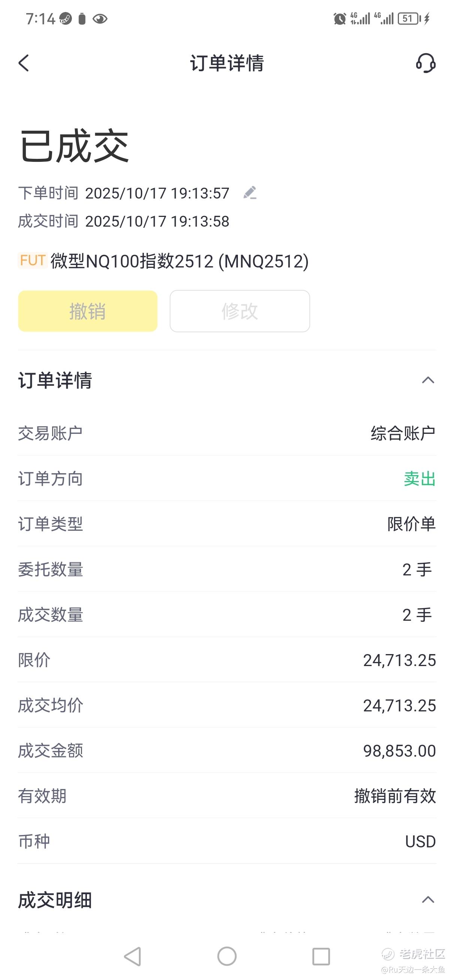Tap the 老虎社区 watermark logo

(413, 954)
